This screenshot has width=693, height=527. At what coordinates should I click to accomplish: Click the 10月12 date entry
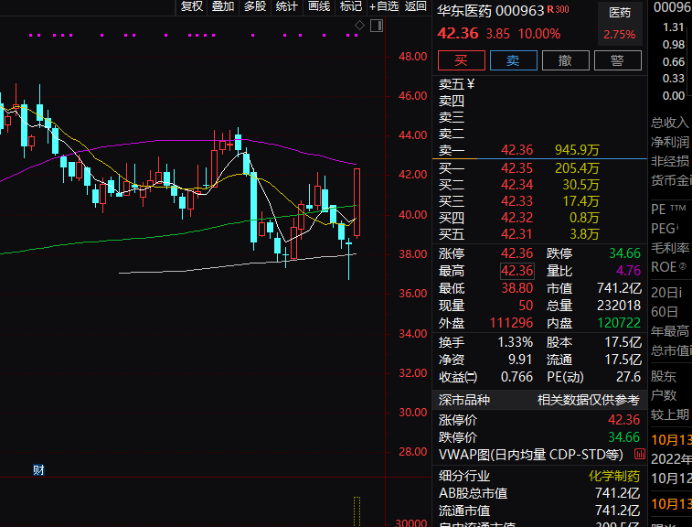pos(672,478)
